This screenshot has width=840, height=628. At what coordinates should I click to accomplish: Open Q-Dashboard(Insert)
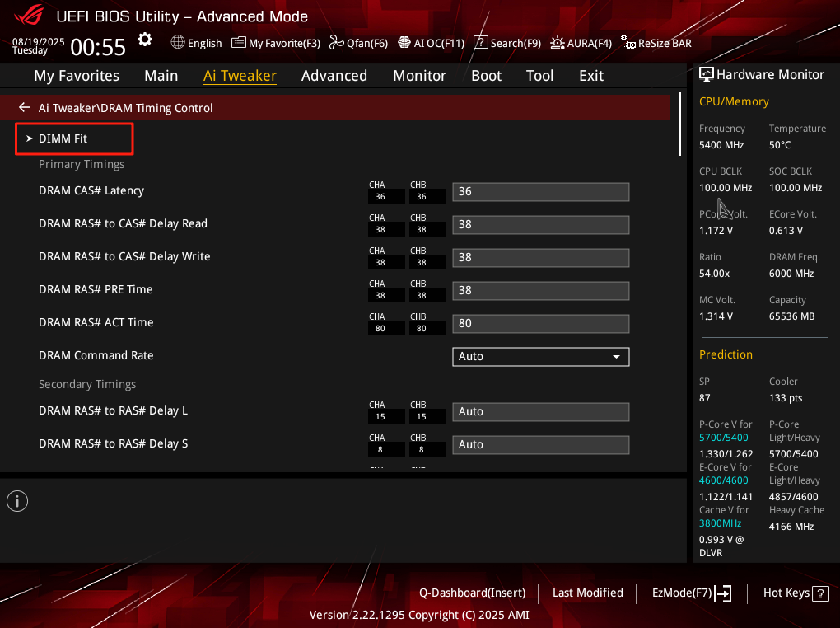(472, 593)
